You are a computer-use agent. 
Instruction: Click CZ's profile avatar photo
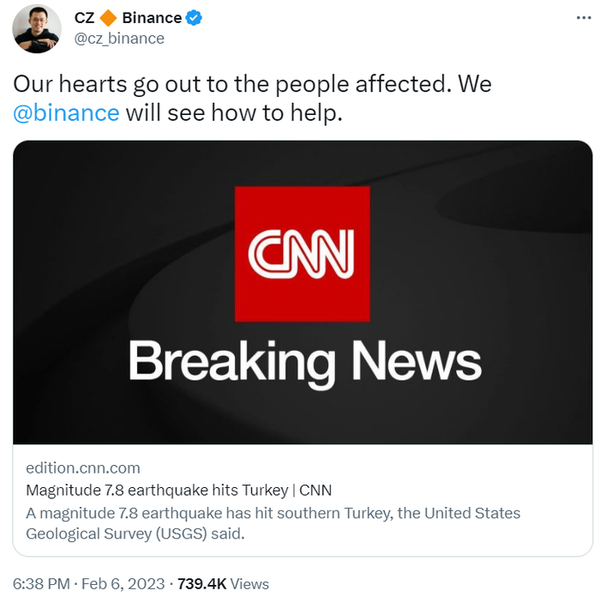[37, 28]
